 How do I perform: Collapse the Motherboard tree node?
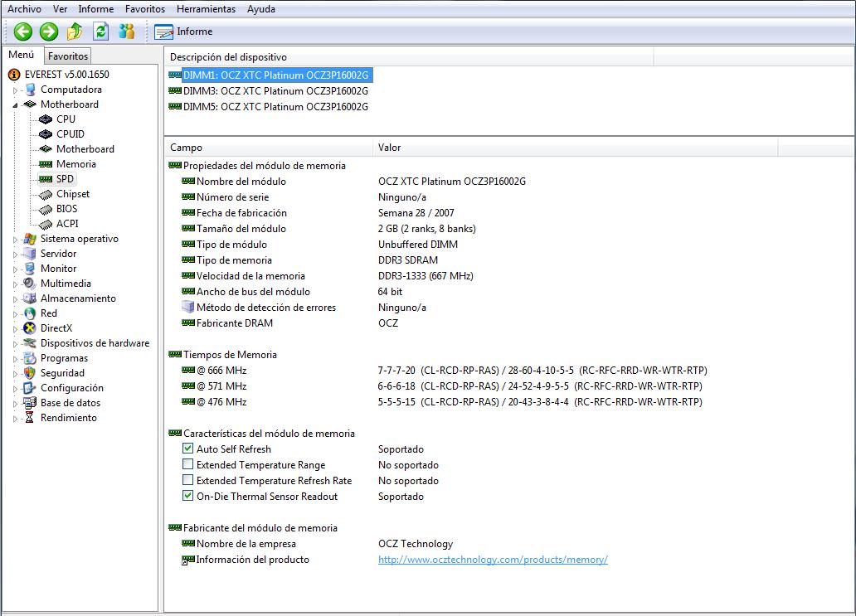(15, 104)
